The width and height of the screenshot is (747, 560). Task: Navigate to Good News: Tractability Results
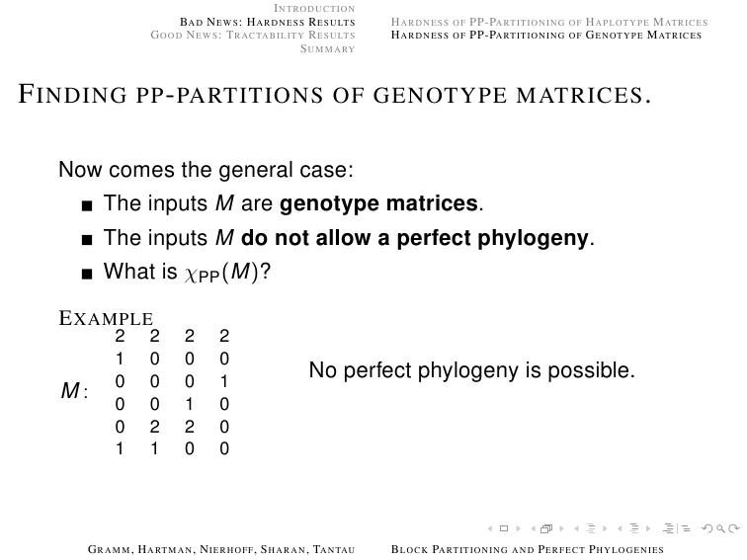coord(253,36)
